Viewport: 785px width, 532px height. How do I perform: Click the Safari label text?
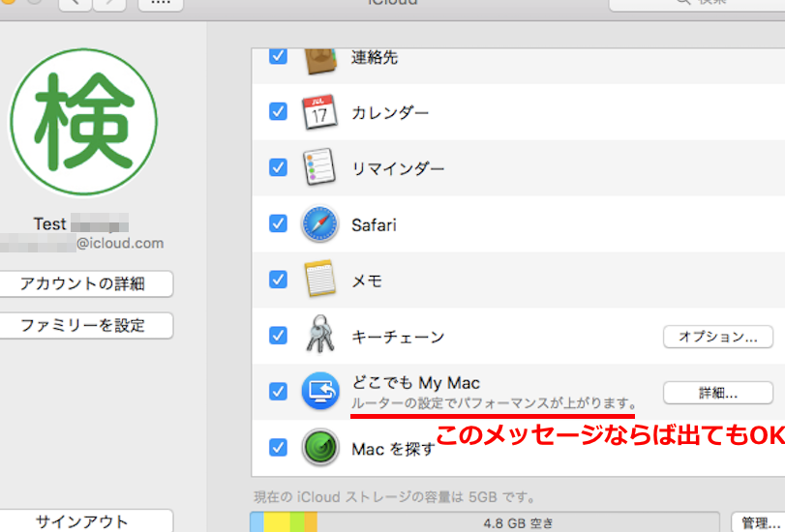coord(374,225)
